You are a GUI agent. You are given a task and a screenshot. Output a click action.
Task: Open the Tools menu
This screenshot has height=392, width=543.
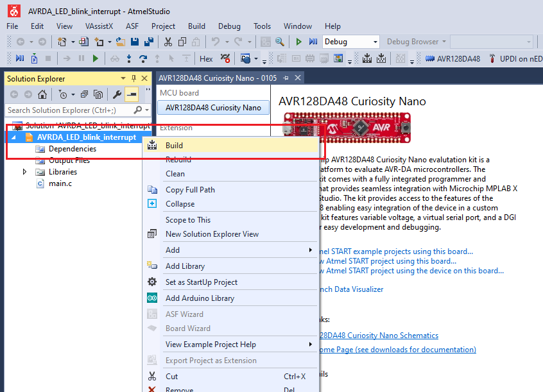point(262,26)
